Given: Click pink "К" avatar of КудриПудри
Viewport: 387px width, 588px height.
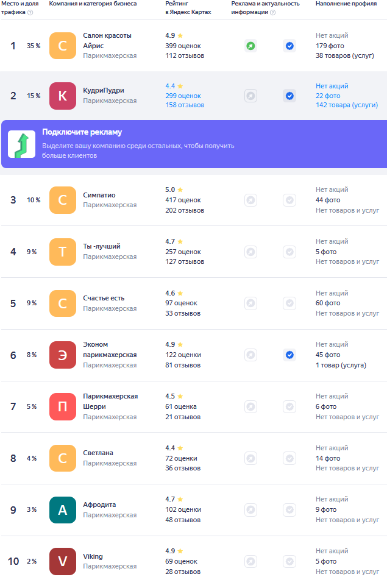Looking at the screenshot, I should 63,96.
